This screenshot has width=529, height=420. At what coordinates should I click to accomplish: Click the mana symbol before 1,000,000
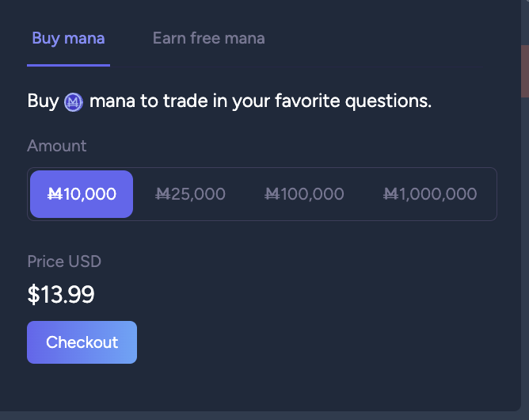(x=391, y=194)
